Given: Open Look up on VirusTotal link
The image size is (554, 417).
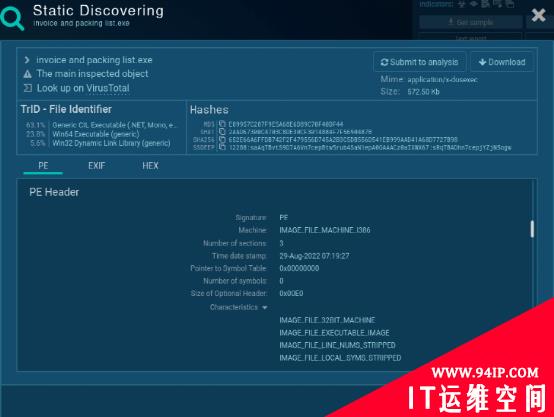Looking at the screenshot, I should point(83,88).
